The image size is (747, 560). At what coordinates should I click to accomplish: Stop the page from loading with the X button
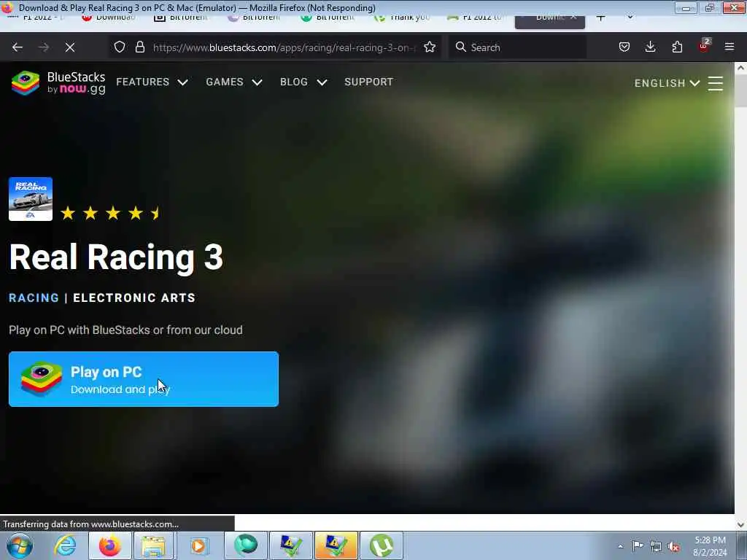click(x=70, y=47)
